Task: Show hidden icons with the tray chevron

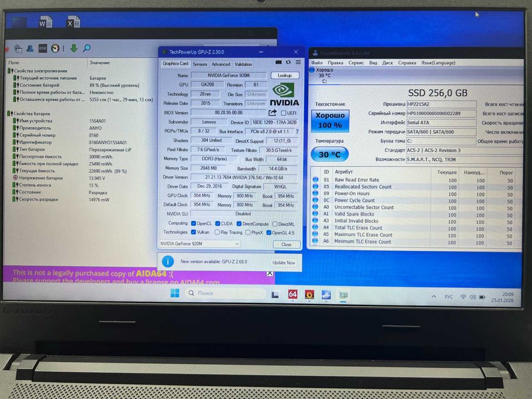Action: coord(434,296)
